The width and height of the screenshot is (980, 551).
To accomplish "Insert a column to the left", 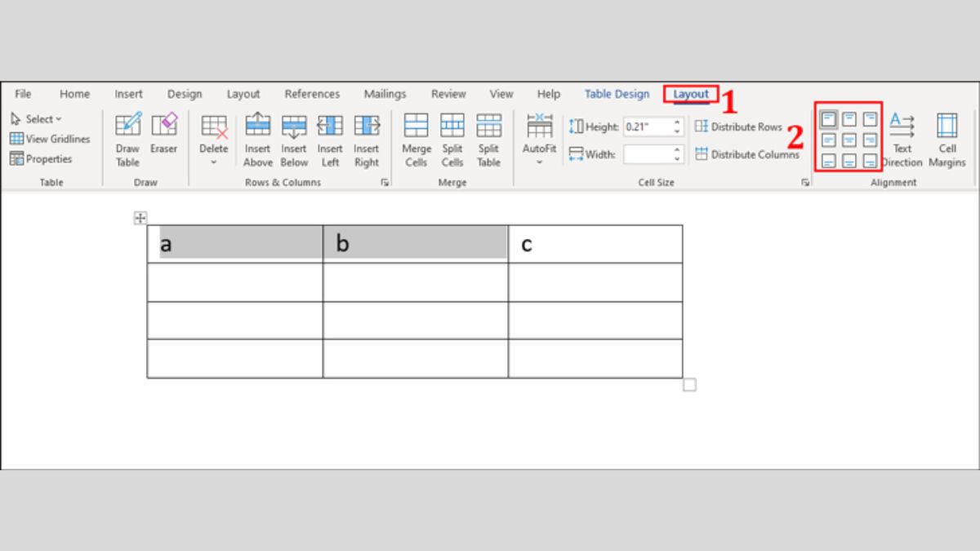I will point(330,137).
